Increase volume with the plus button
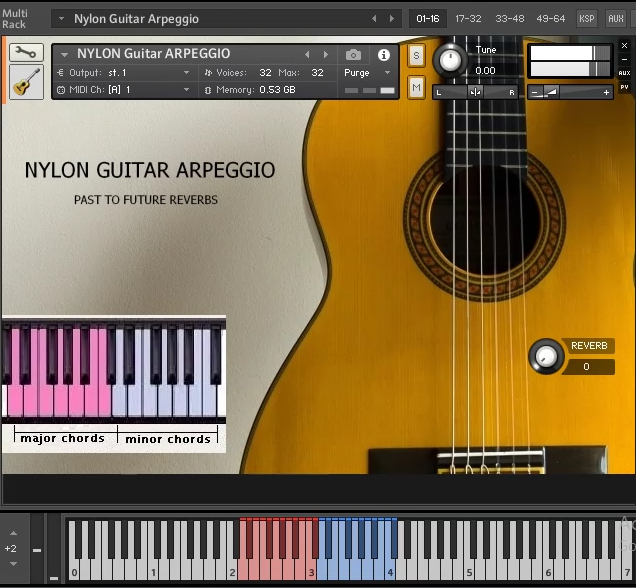Screen dimensions: 636x588 coord(606,93)
